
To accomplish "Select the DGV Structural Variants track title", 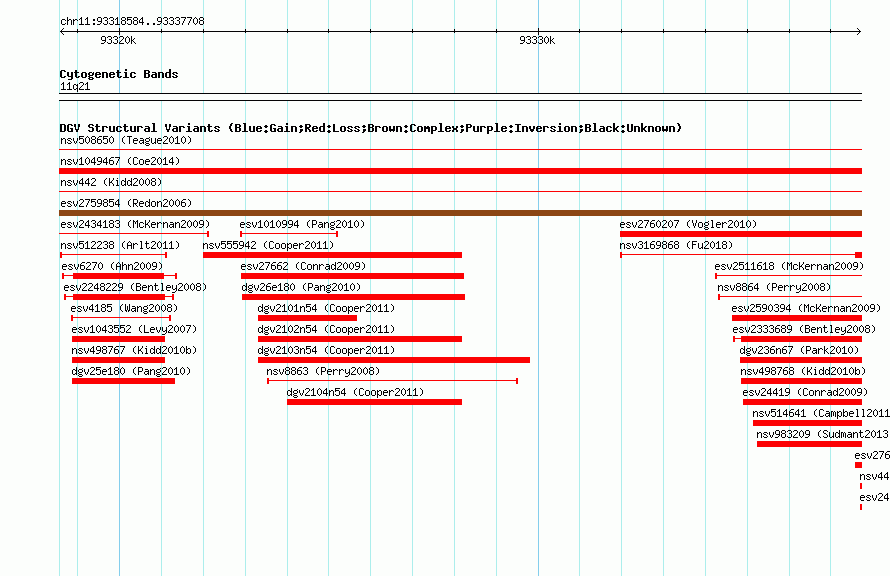I will pos(371,128).
